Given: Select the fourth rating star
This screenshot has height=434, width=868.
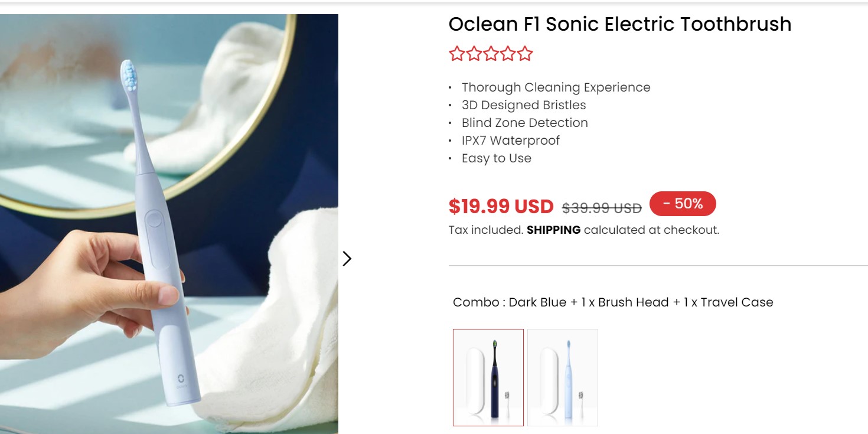Looking at the screenshot, I should click(507, 53).
